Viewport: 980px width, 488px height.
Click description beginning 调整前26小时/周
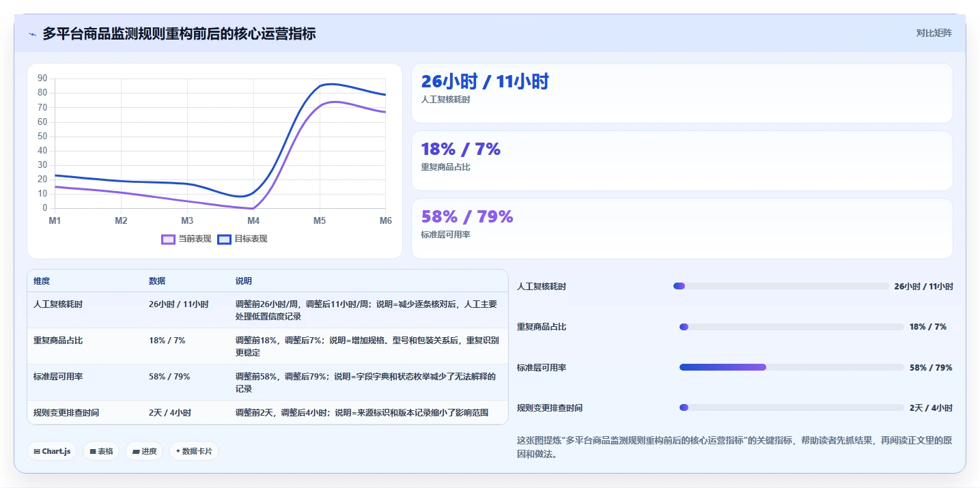click(x=366, y=310)
